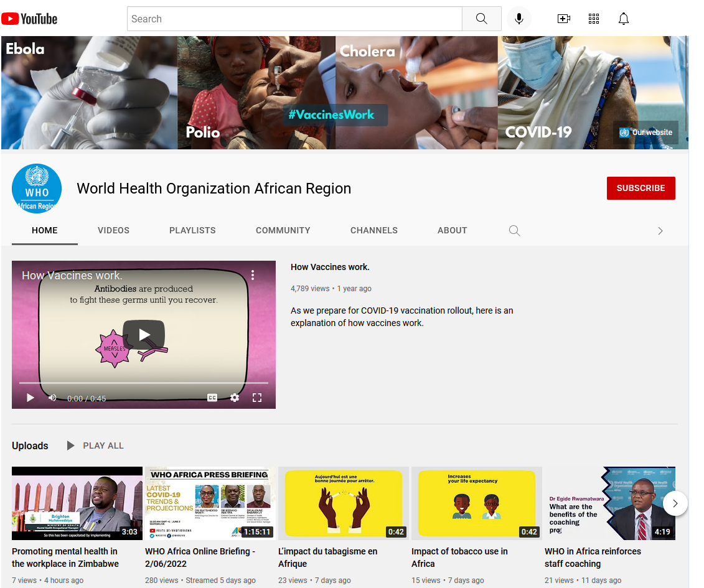Screen dimensions: 704x588
Task: Click the '7 views · 4 hours ago' text
Action: coord(47,581)
